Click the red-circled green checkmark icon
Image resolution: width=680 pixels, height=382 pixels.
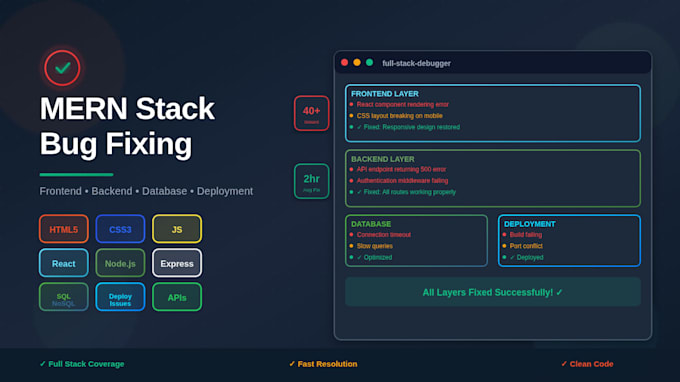coord(62,68)
